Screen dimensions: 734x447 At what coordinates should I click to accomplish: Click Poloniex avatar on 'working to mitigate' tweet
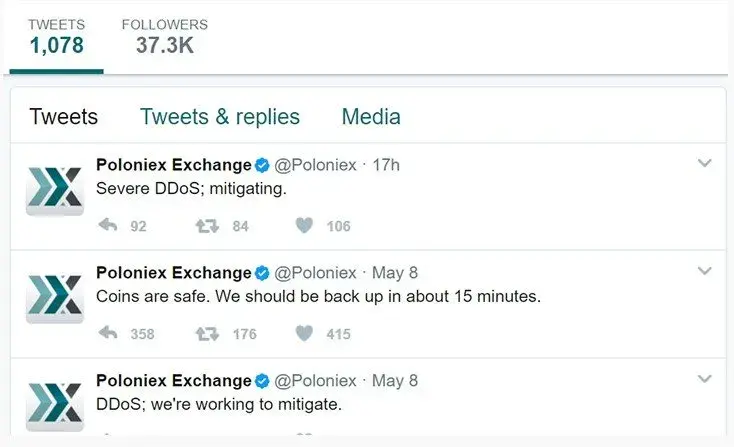(54, 401)
